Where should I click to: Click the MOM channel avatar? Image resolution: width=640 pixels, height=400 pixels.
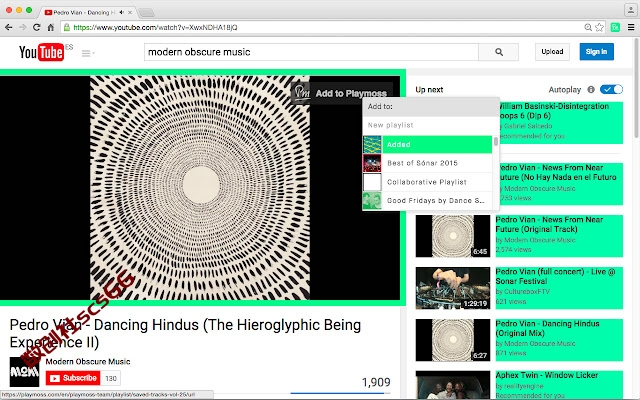pyautogui.click(x=24, y=372)
